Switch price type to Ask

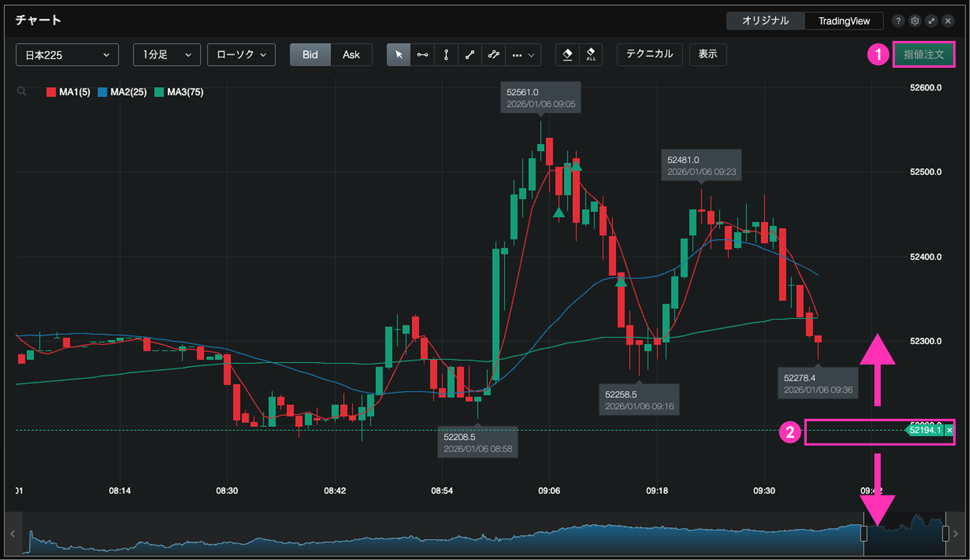tap(351, 55)
